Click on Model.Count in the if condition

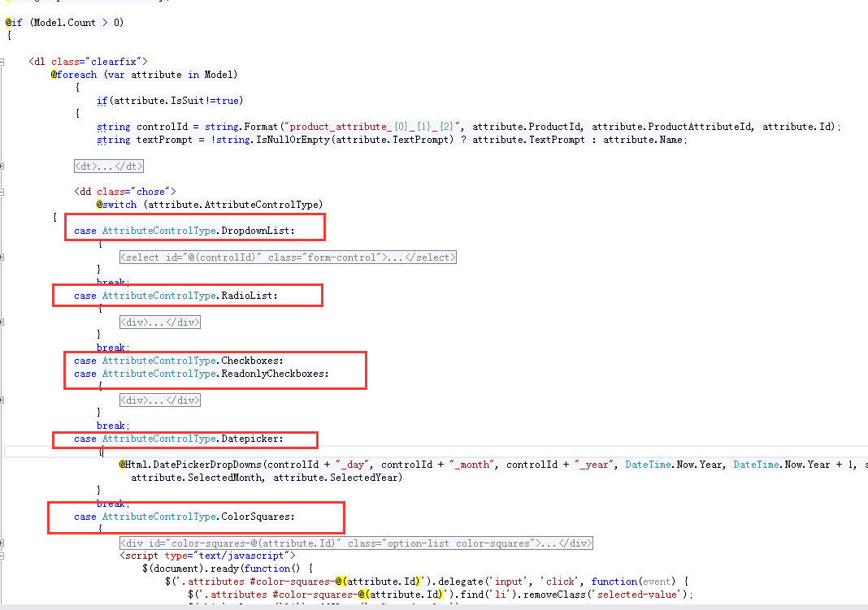(x=65, y=23)
